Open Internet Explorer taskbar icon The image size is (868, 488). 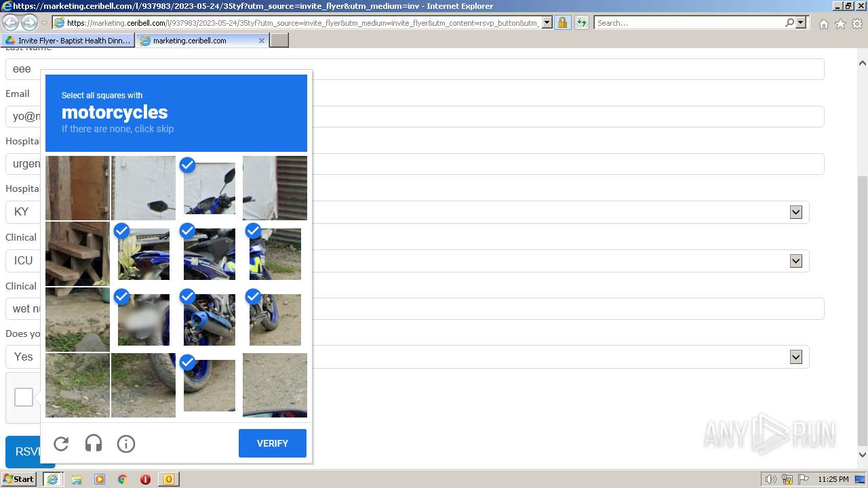(x=52, y=479)
